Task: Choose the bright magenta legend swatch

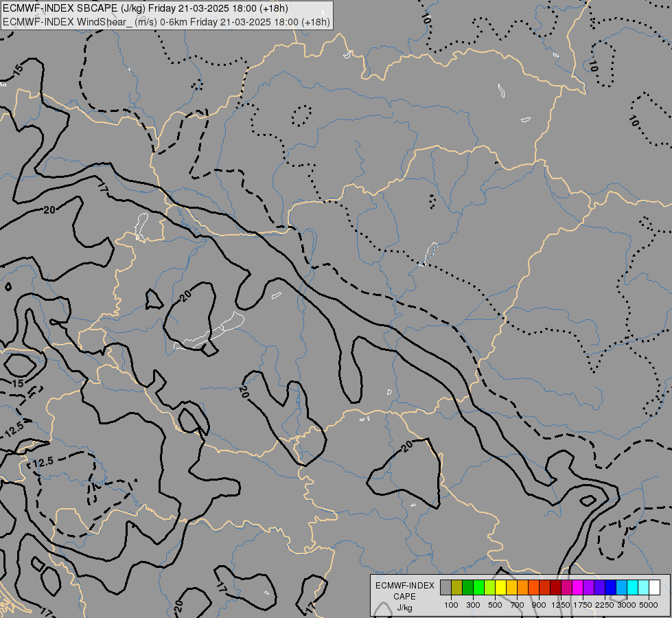Action: (578, 587)
